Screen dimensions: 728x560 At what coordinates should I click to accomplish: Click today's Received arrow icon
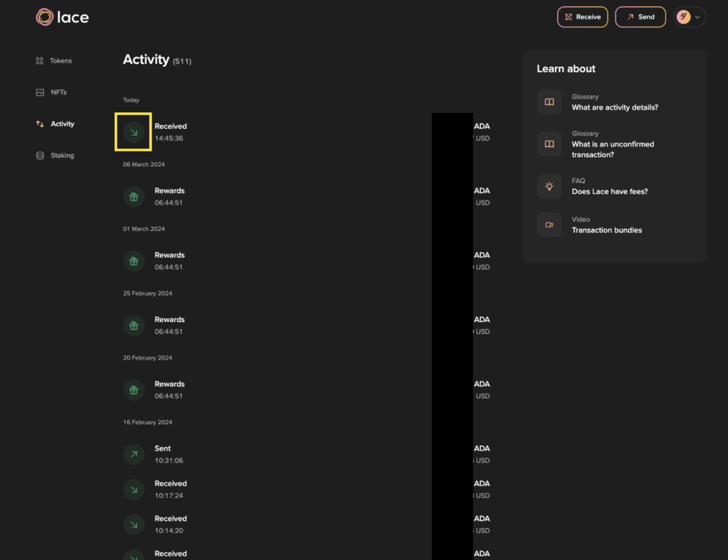pos(134,132)
